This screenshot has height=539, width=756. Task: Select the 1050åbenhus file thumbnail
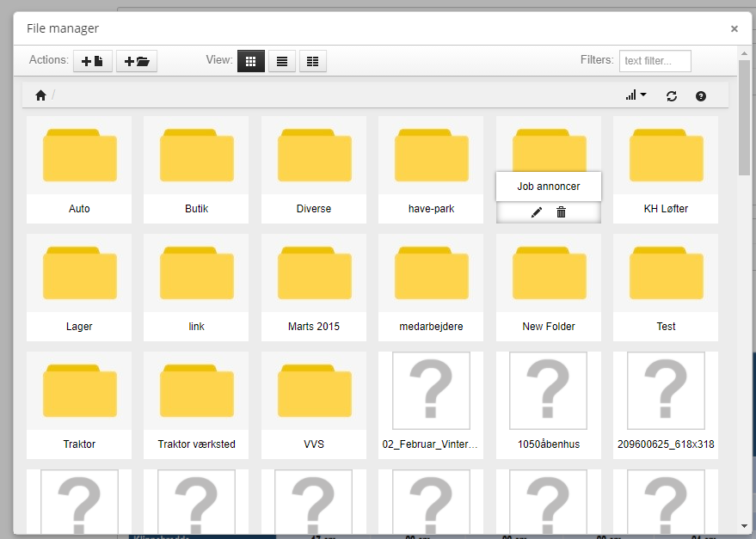[549, 390]
